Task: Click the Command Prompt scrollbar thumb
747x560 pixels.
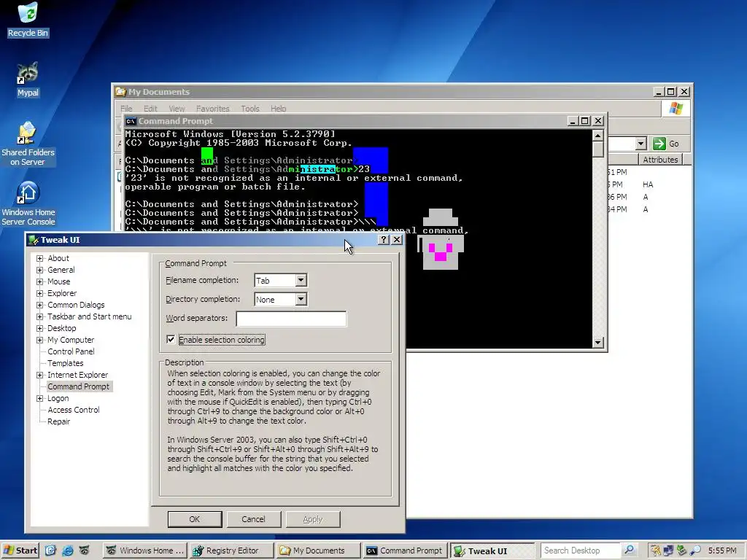Action: (x=598, y=149)
